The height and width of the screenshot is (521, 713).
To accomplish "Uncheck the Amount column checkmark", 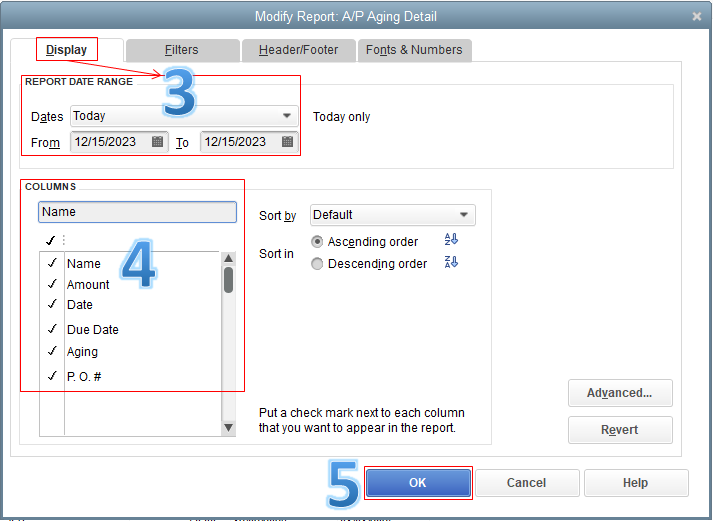I will pos(52,284).
